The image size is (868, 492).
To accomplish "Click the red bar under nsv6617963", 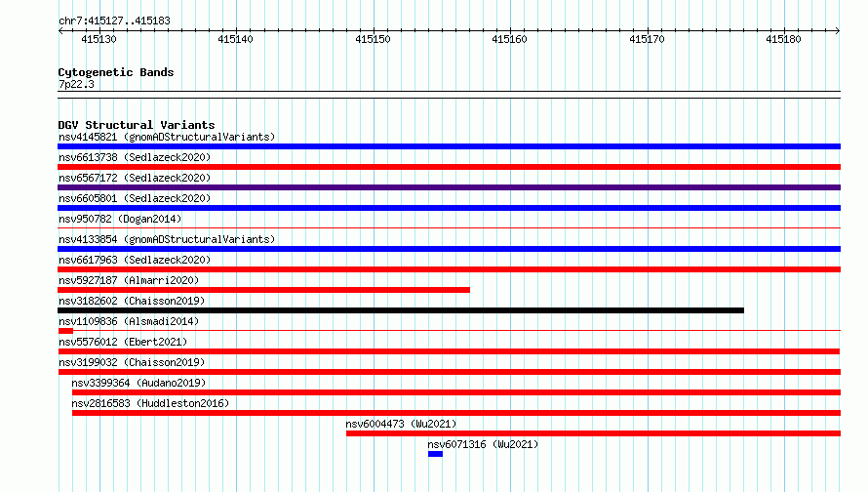I will tap(449, 269).
